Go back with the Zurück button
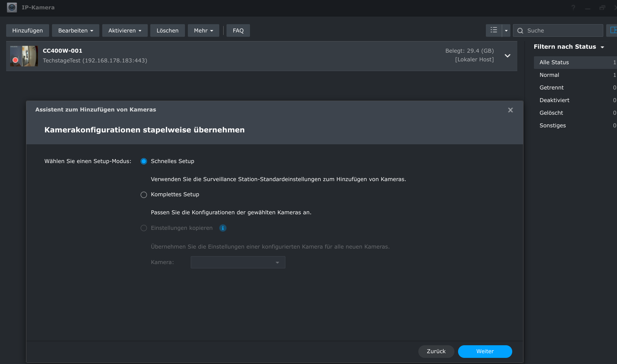The image size is (617, 364). pos(436,351)
